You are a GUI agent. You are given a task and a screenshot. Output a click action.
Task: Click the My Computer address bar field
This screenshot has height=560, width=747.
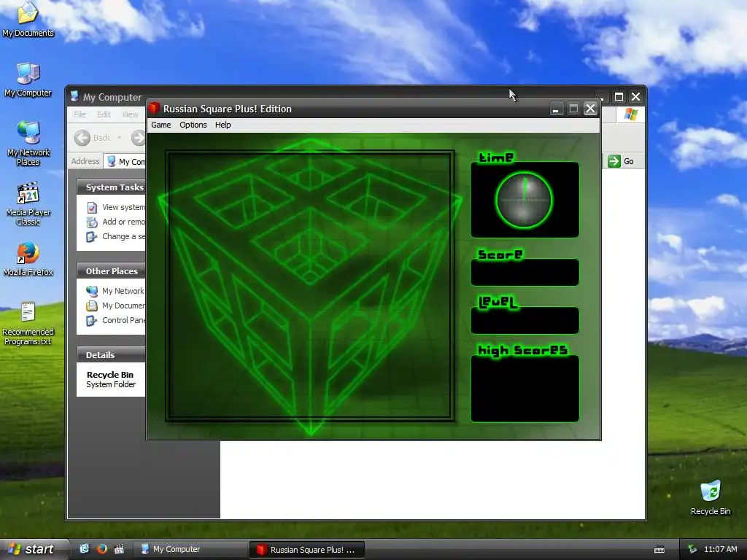tap(125, 161)
